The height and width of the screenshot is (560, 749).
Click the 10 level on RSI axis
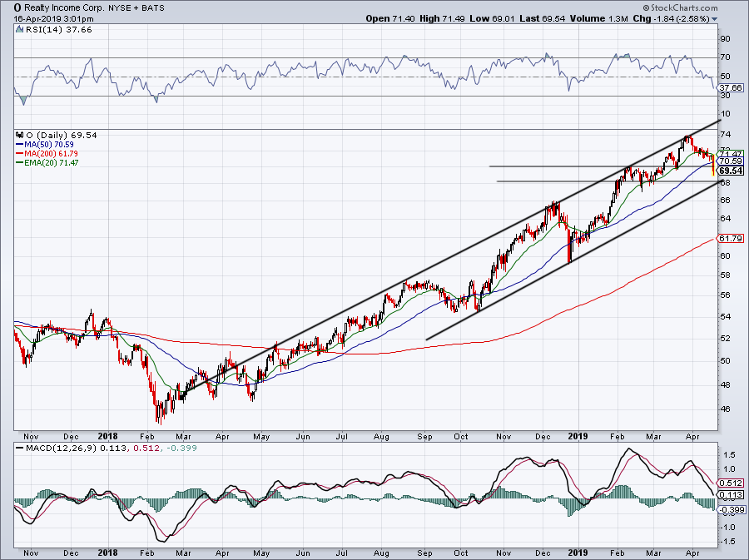tap(725, 114)
